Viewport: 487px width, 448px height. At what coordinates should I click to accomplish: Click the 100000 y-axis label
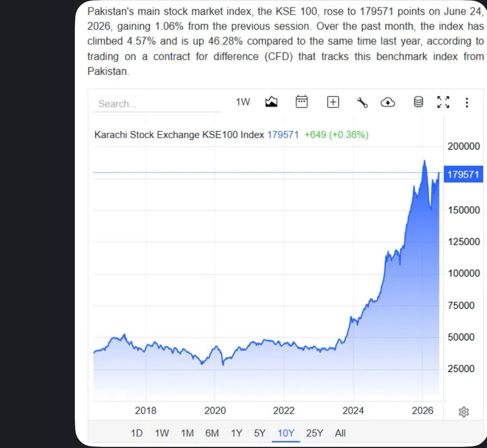[464, 273]
